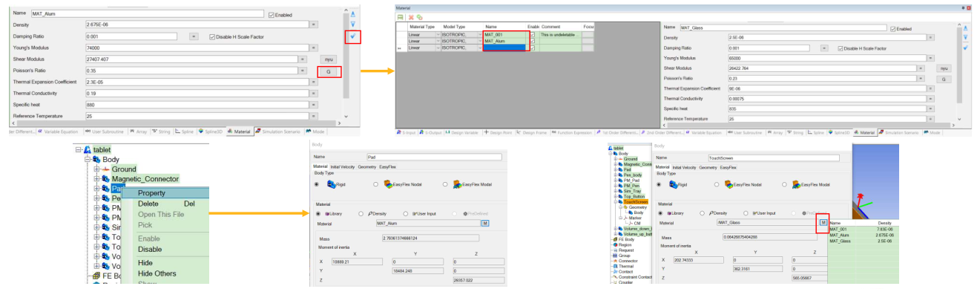Click the Name field containing MAT_Alum
Viewport: 980px width, 289px height.
(148, 13)
